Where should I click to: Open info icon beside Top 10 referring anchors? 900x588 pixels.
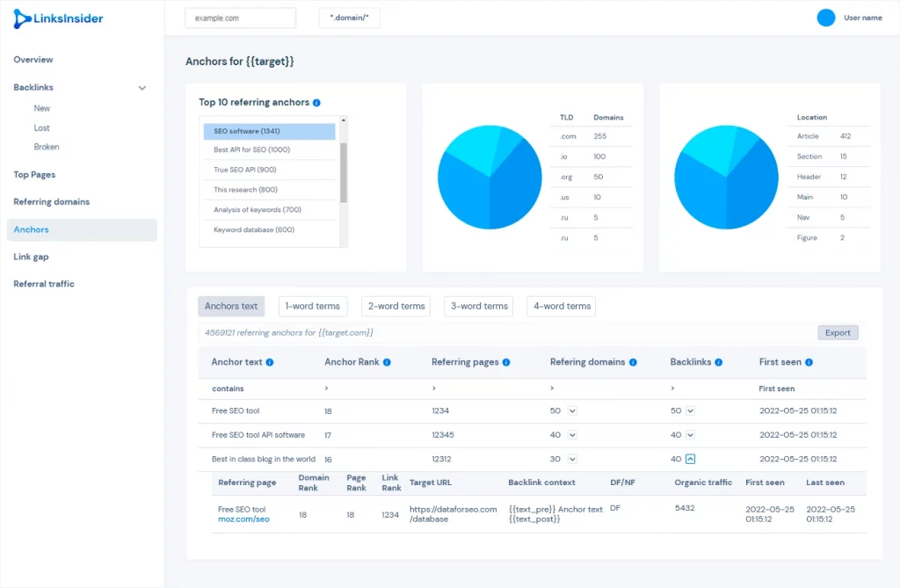[x=316, y=103]
